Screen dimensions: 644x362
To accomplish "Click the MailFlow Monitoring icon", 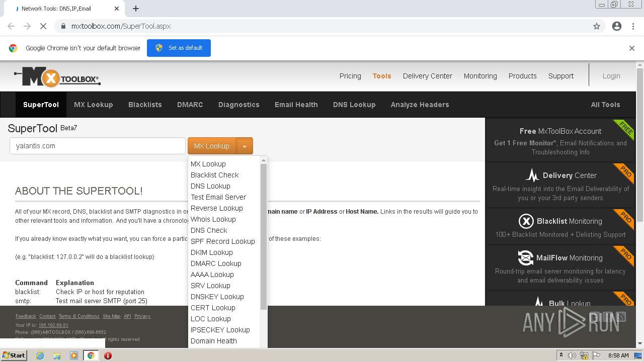I will click(x=526, y=258).
